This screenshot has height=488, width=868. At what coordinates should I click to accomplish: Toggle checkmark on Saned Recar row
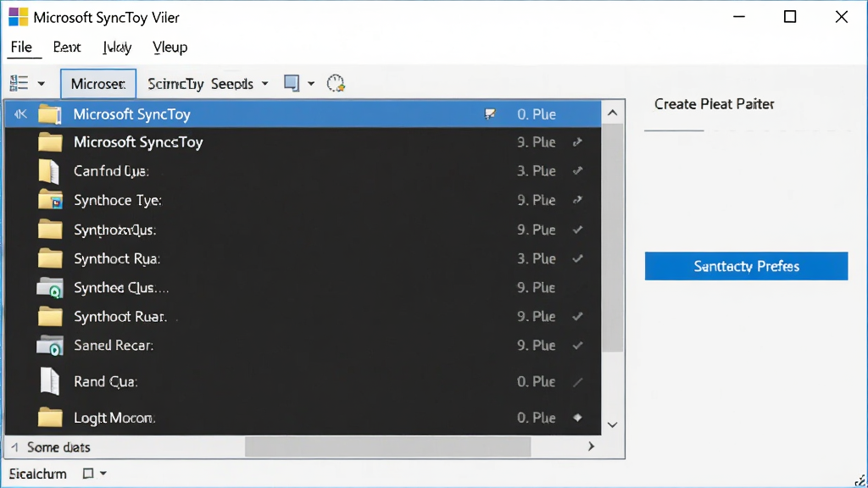click(577, 346)
